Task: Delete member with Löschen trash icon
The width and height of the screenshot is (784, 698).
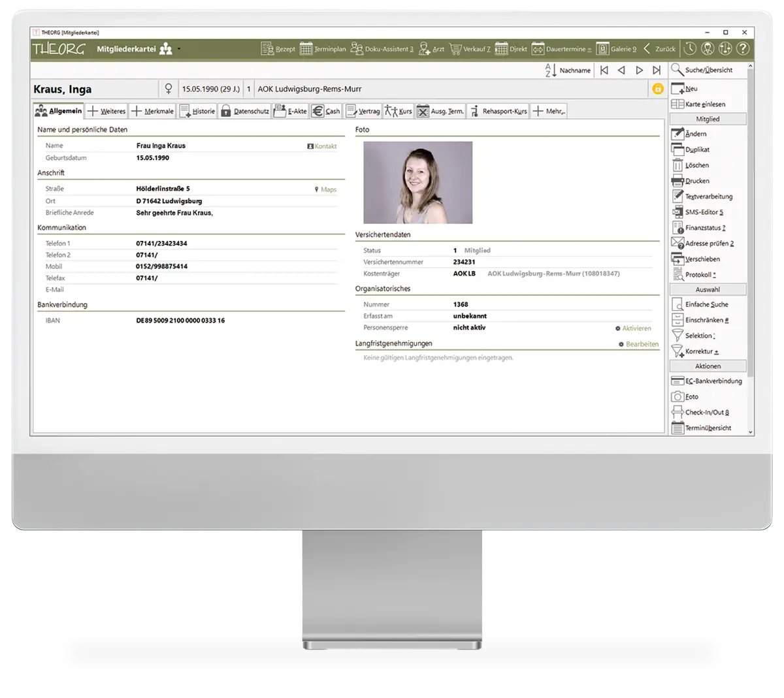Action: point(678,165)
